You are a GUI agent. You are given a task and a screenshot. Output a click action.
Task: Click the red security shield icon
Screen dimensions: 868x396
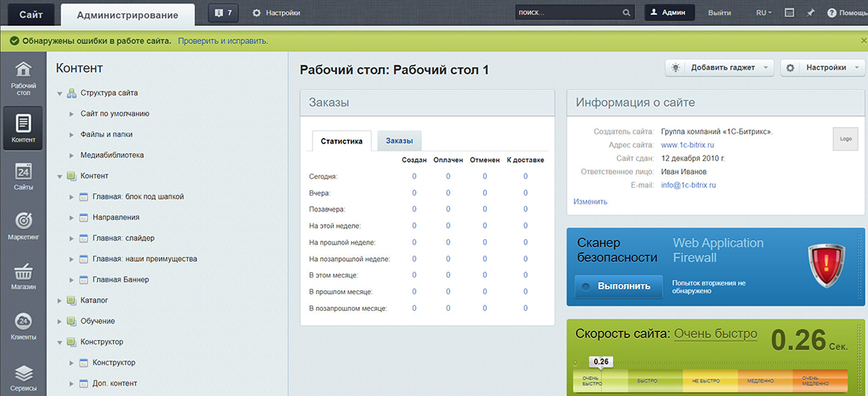[x=825, y=266]
